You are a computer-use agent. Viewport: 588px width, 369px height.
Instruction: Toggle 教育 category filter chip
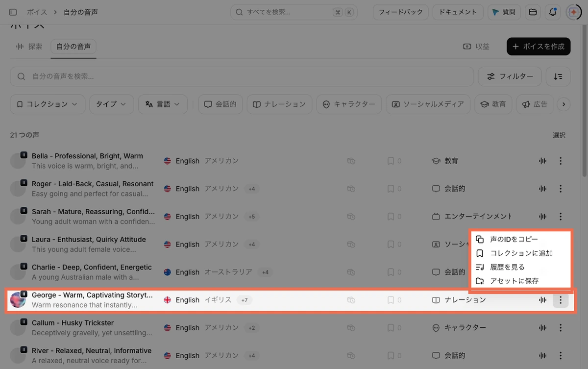coord(493,104)
